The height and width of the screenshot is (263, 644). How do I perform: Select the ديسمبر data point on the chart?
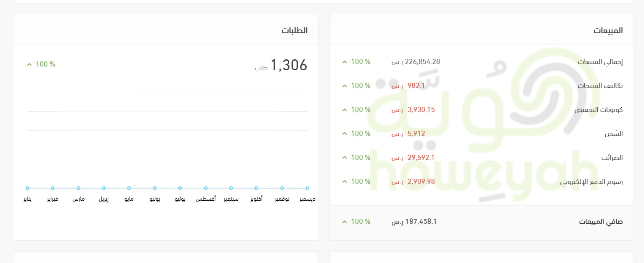pyautogui.click(x=307, y=188)
